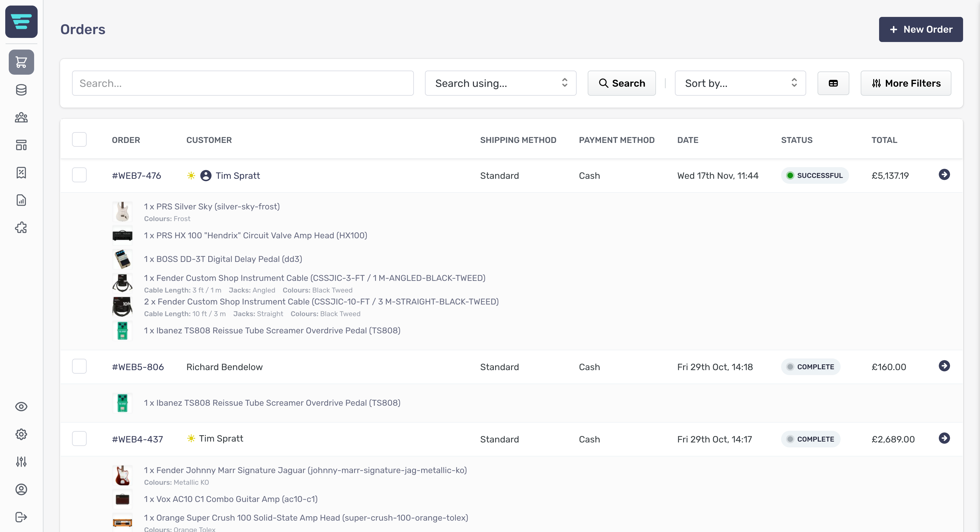Select the checkbox for order #WEB5-806
The width and height of the screenshot is (980, 532).
[79, 366]
